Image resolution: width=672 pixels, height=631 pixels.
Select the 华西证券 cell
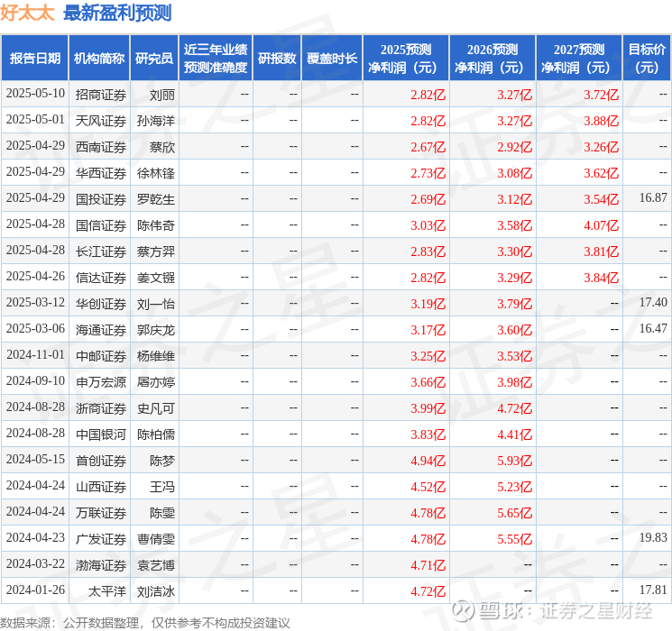(x=101, y=173)
